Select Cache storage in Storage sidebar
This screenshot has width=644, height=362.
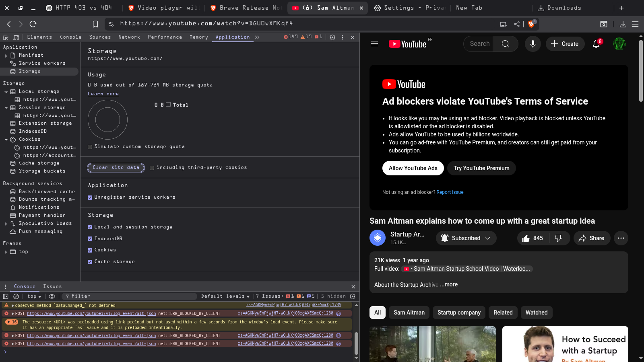click(39, 163)
